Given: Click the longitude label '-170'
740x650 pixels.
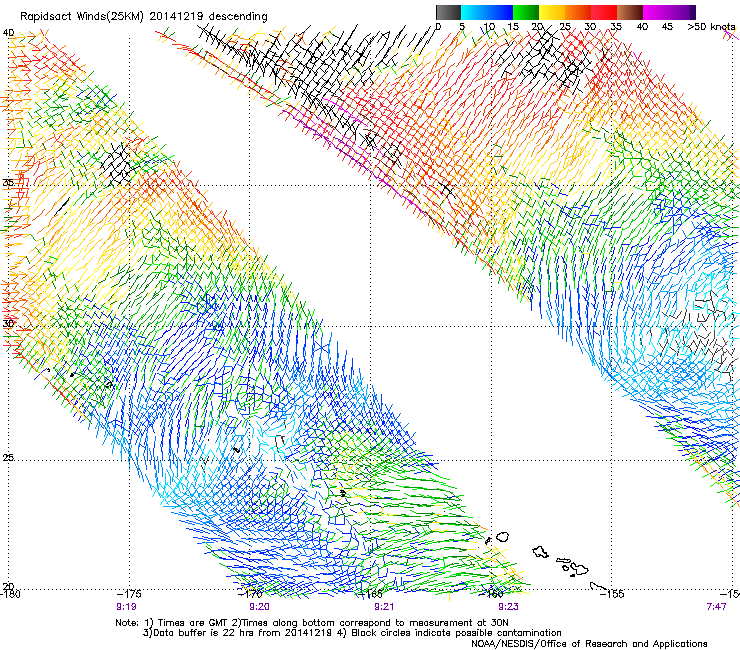Looking at the screenshot, I should point(250,594).
